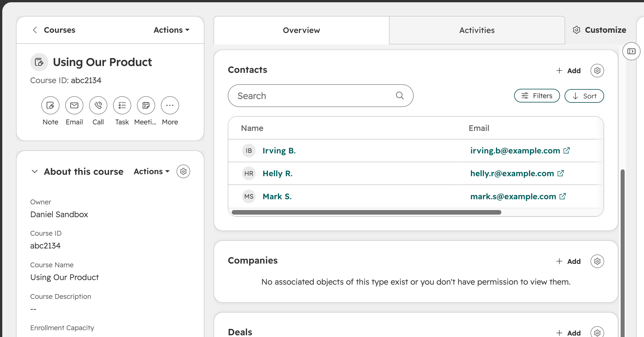The width and height of the screenshot is (644, 337).
Task: Click the page vertical scrollbar
Action: click(623, 253)
